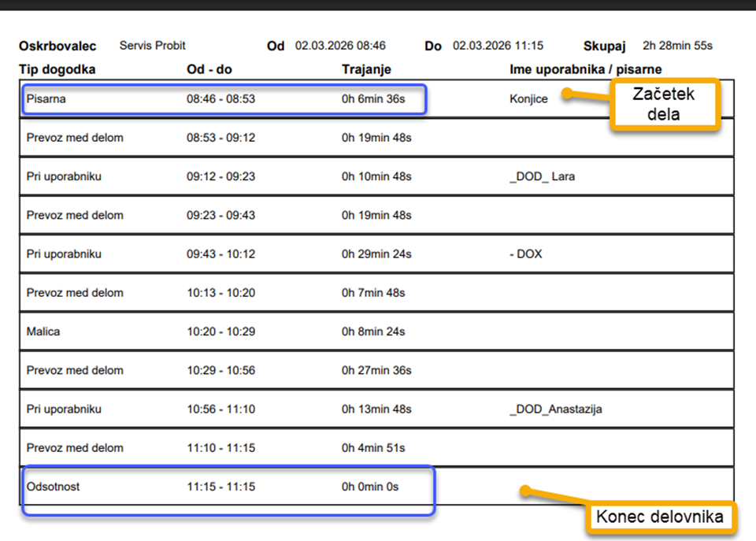
Task: Click the 'Od - do' column header
Action: coord(209,69)
